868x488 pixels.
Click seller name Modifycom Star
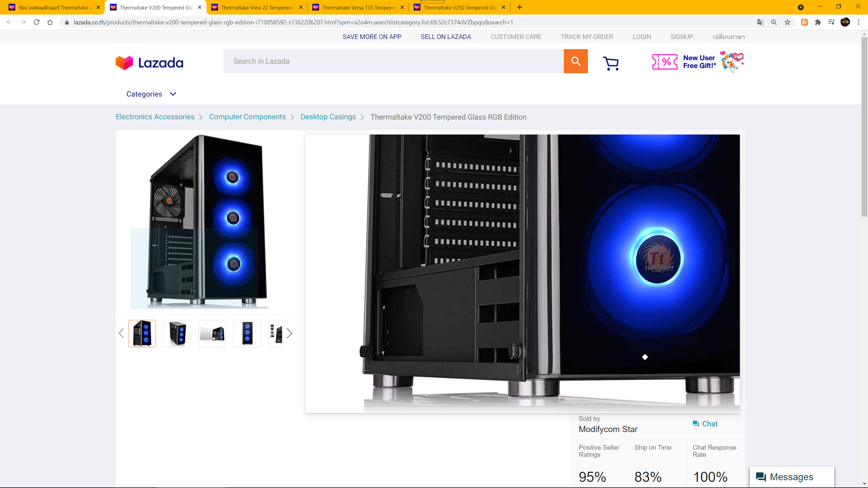click(x=608, y=429)
